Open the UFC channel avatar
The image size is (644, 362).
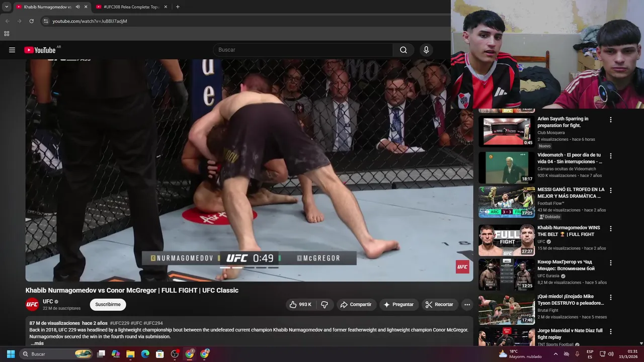32,304
